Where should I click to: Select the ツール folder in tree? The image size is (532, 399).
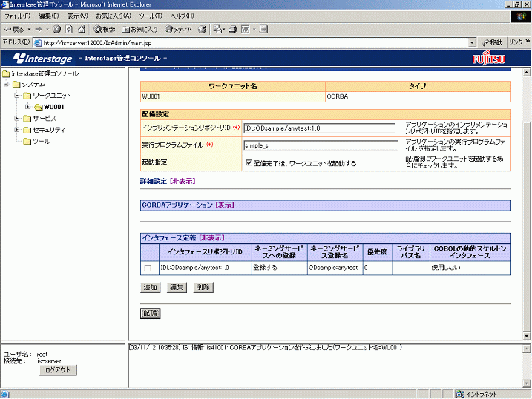[37, 142]
